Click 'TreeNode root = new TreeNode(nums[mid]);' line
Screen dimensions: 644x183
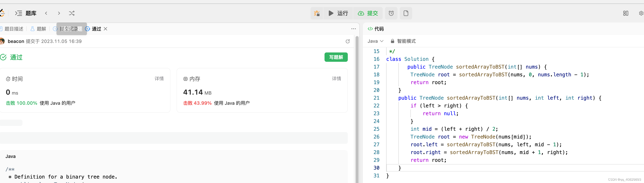(x=471, y=137)
